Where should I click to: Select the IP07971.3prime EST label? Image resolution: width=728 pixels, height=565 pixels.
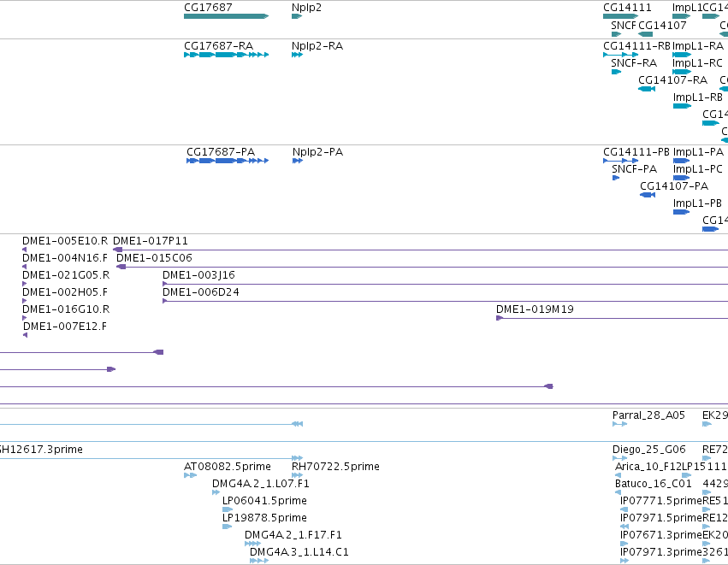pos(661,552)
